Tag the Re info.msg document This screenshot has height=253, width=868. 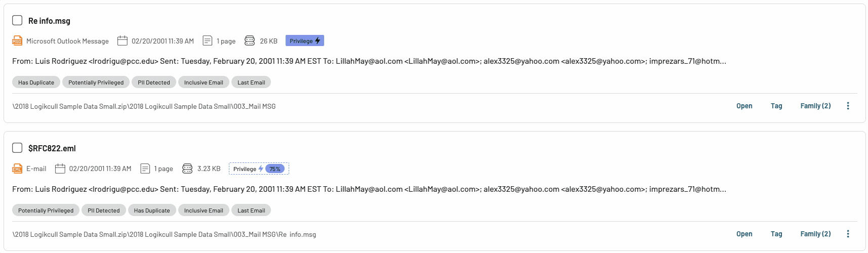pyautogui.click(x=776, y=106)
